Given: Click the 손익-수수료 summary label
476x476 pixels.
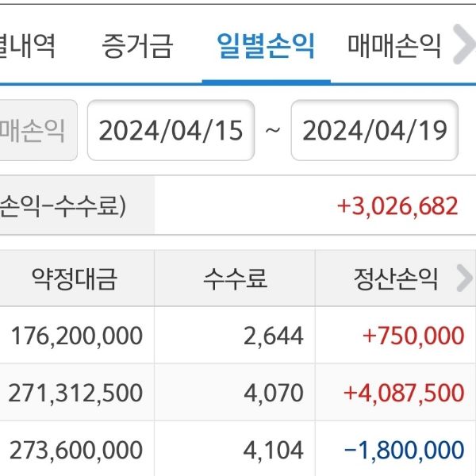Looking at the screenshot, I should 63,206.
